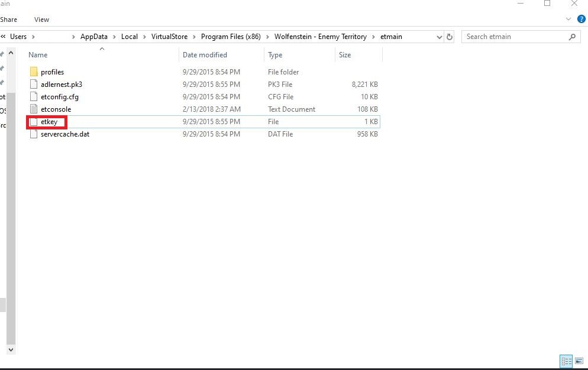
Task: Click the Text Document type cell
Action: click(x=292, y=109)
